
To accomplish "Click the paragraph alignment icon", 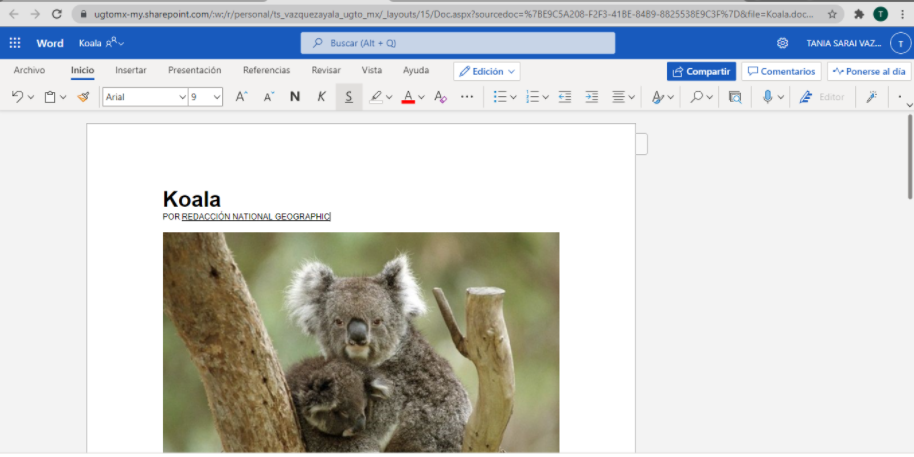I will (x=618, y=97).
